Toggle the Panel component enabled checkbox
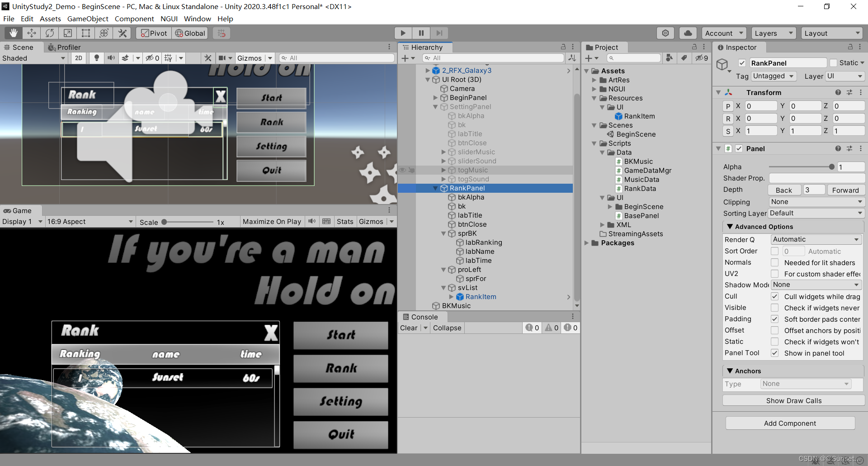Screen dimensions: 868x466 [x=739, y=148]
